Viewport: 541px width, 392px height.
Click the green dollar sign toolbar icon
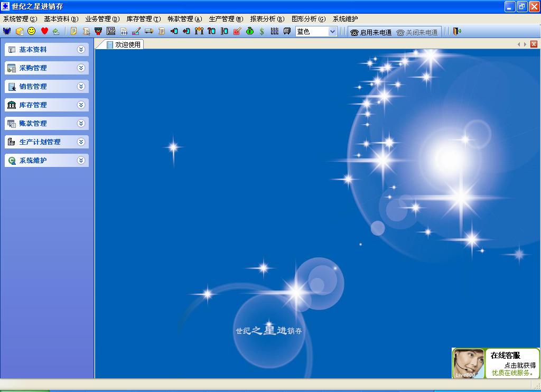point(262,31)
